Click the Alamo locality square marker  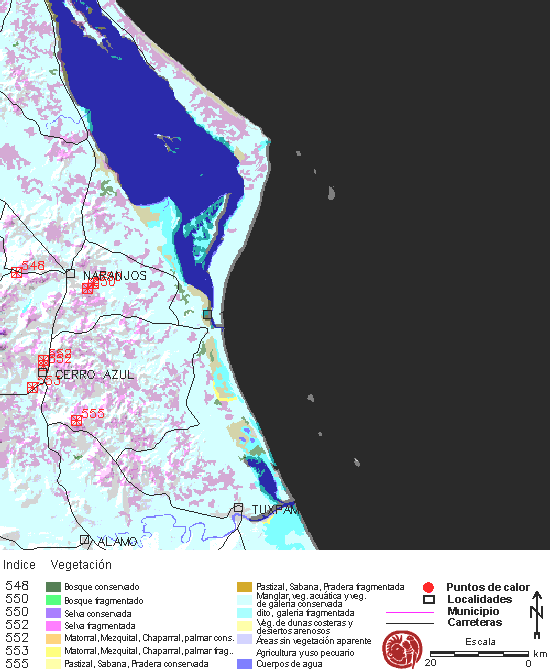pyautogui.click(x=85, y=540)
